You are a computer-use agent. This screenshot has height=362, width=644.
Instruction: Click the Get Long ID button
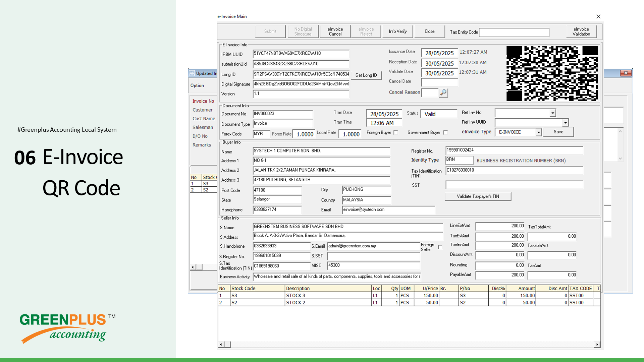(x=366, y=75)
